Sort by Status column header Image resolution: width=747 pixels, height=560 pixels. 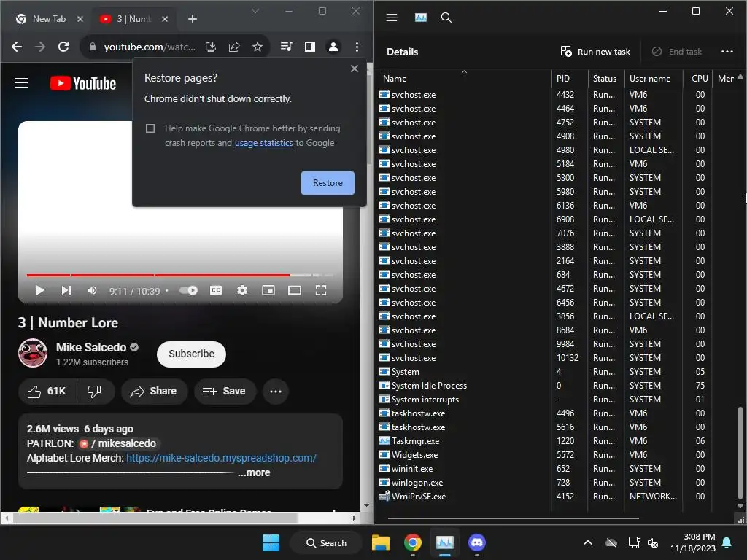[605, 79]
